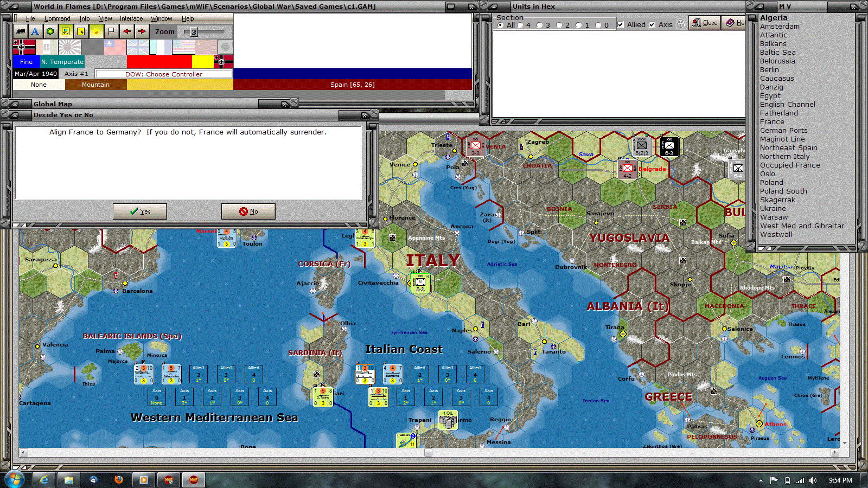868x488 pixels.
Task: Click the green 3-3 unit counter near Civitavecchia
Action: [x=420, y=283]
